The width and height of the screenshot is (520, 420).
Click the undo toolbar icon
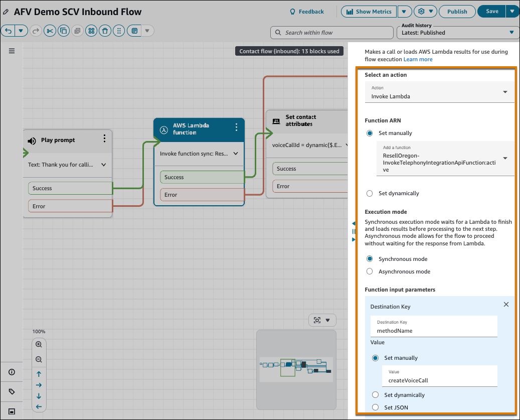pos(9,31)
